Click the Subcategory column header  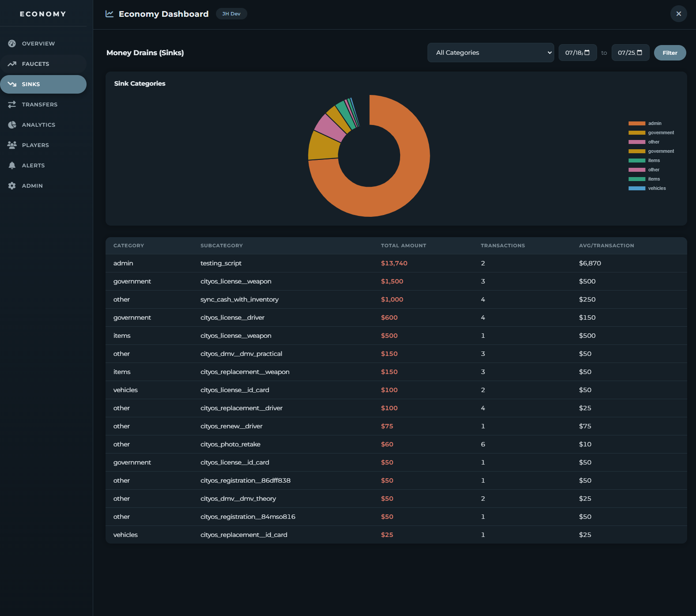point(222,246)
